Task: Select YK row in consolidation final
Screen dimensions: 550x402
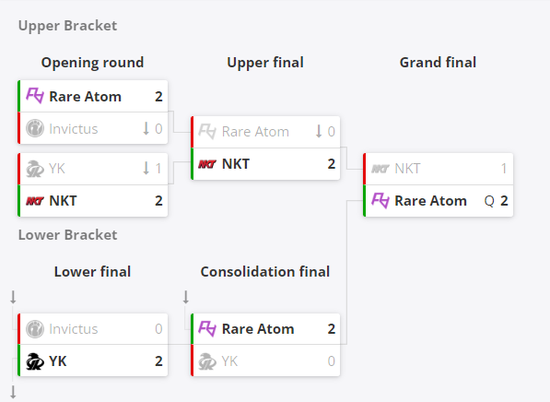Action: coord(266,361)
